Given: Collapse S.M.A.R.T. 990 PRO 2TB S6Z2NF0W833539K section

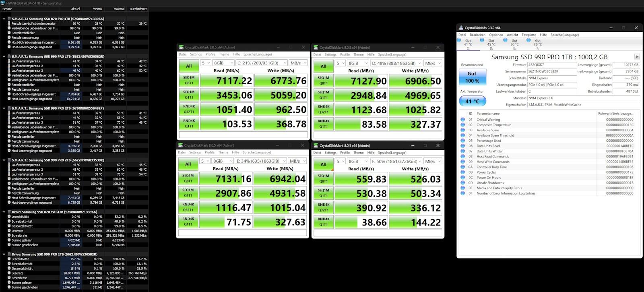Looking at the screenshot, I should point(4,160).
